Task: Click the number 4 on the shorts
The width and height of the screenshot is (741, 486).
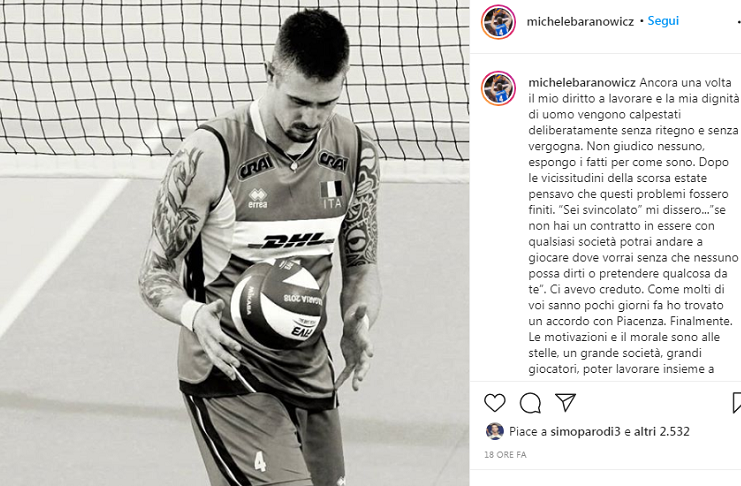Action: tap(260, 462)
